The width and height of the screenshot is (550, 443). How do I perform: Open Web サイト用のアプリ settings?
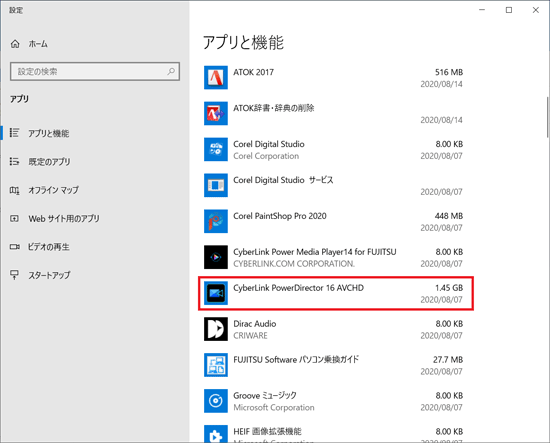click(64, 219)
